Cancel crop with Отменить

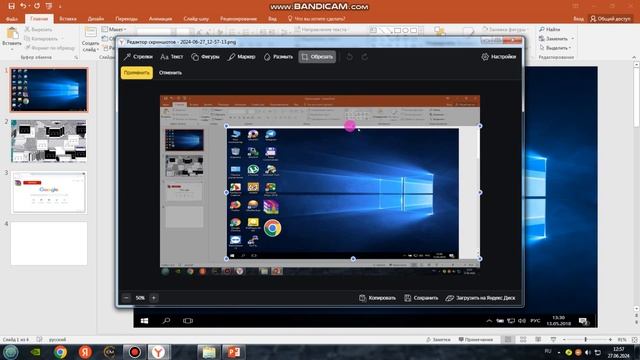[170, 73]
